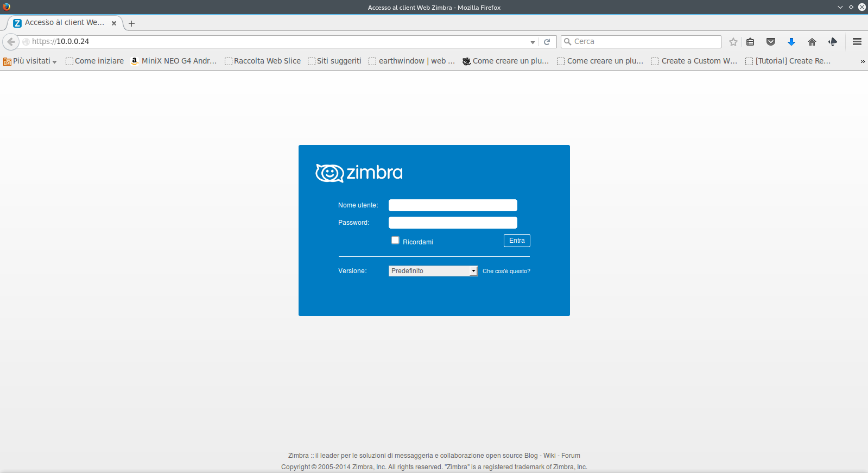
Task: Open the Più visitati bookmarks folder
Action: (x=30, y=61)
